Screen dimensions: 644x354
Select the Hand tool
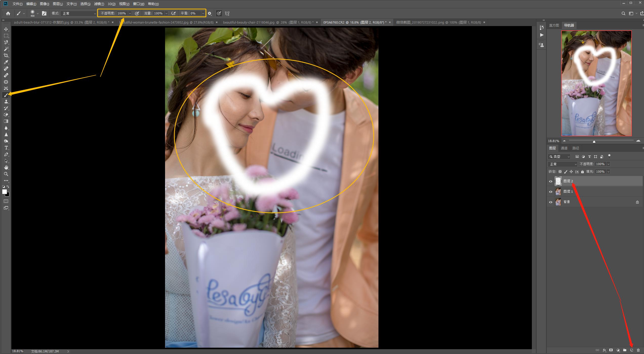click(x=6, y=167)
